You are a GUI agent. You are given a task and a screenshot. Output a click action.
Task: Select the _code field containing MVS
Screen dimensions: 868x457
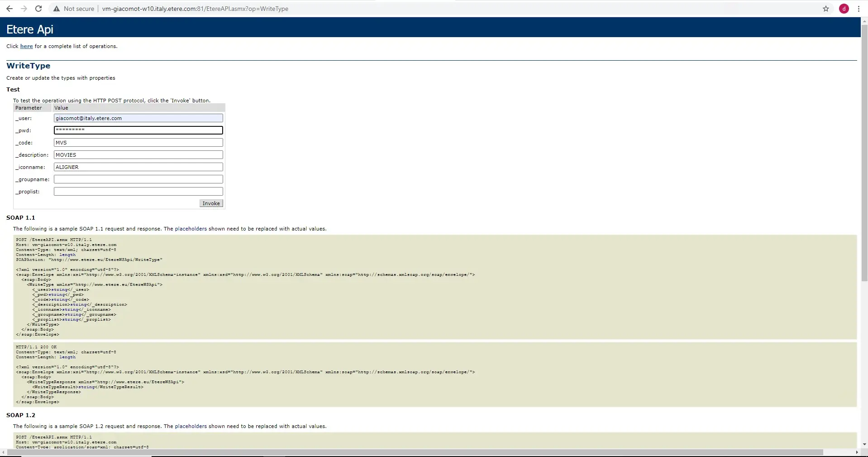138,143
